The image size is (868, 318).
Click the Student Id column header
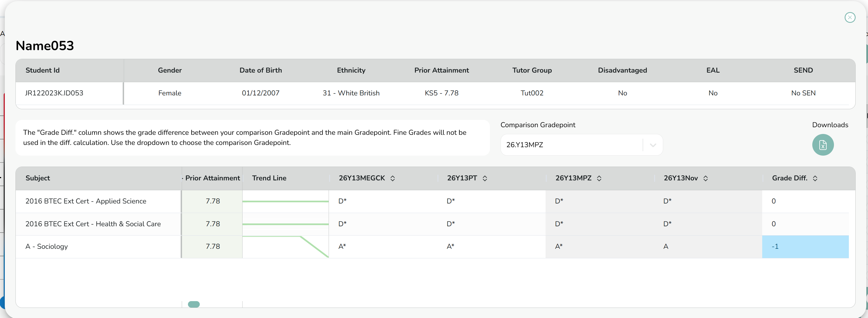pos(42,70)
